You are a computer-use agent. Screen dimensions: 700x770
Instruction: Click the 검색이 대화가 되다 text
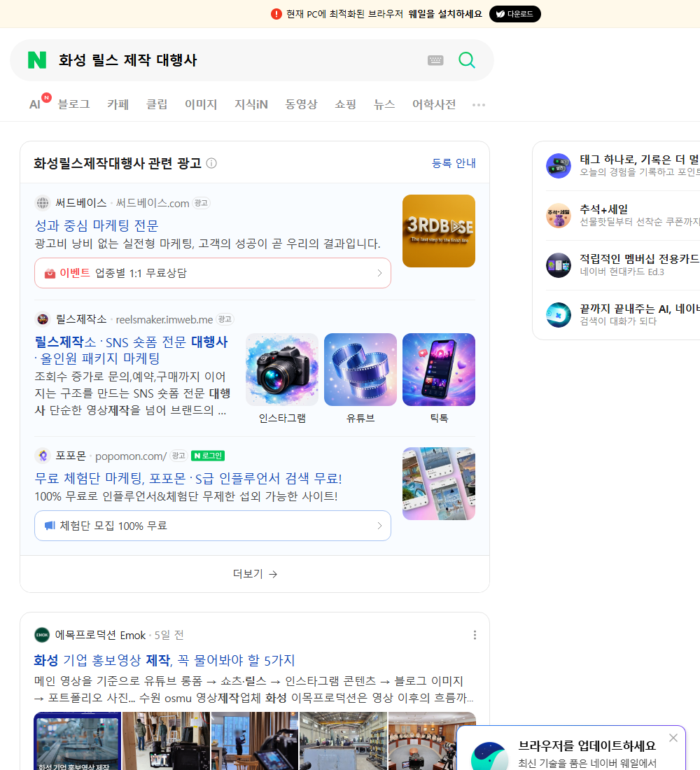(618, 321)
